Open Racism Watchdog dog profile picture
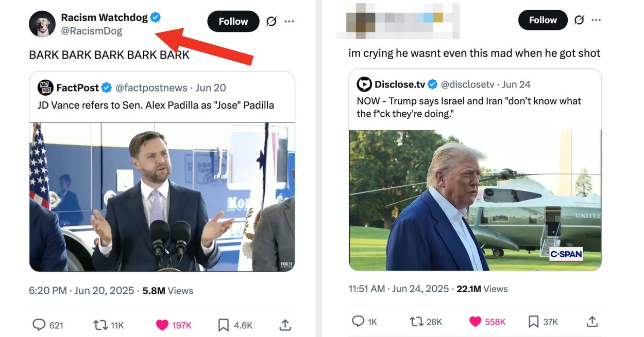The width and height of the screenshot is (644, 337). click(x=42, y=24)
